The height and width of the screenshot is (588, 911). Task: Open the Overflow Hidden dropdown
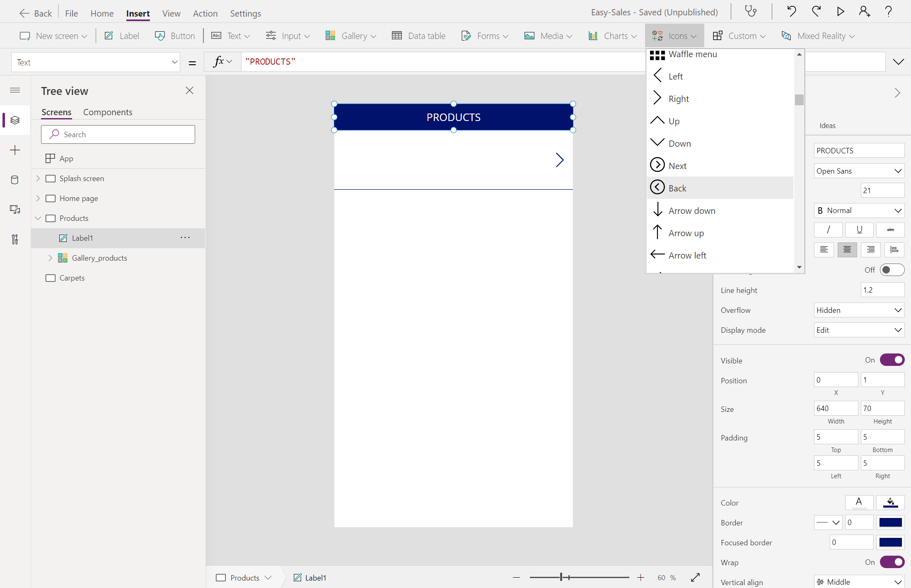[859, 310]
